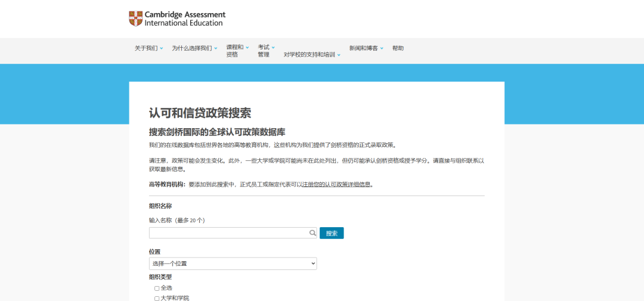Screen dimensions: 644x301
Task: Click the subheading 搜索剑桥国际的全球认可政策数据库
Action: click(x=217, y=132)
